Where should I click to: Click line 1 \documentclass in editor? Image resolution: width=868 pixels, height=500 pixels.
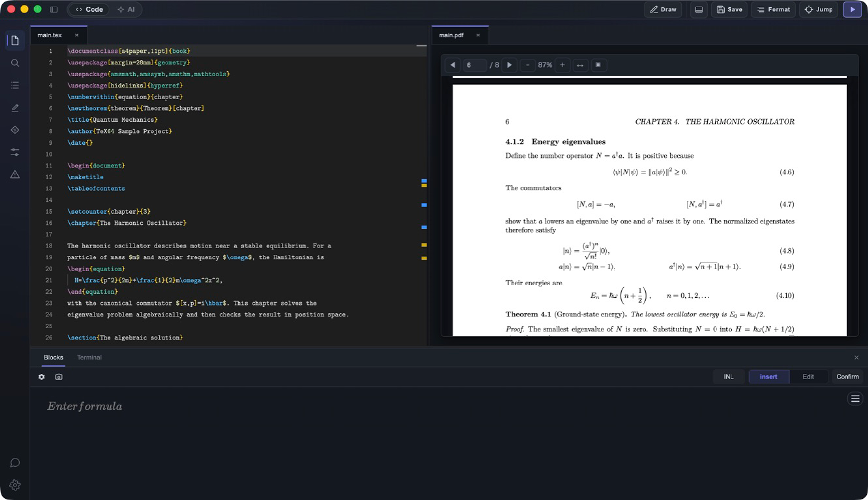[128, 51]
